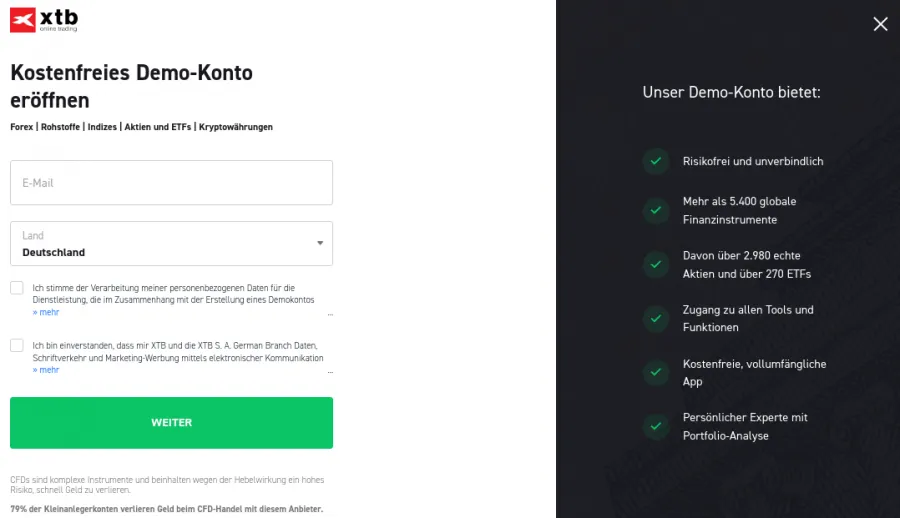Focus the E-Mail input field

(171, 183)
